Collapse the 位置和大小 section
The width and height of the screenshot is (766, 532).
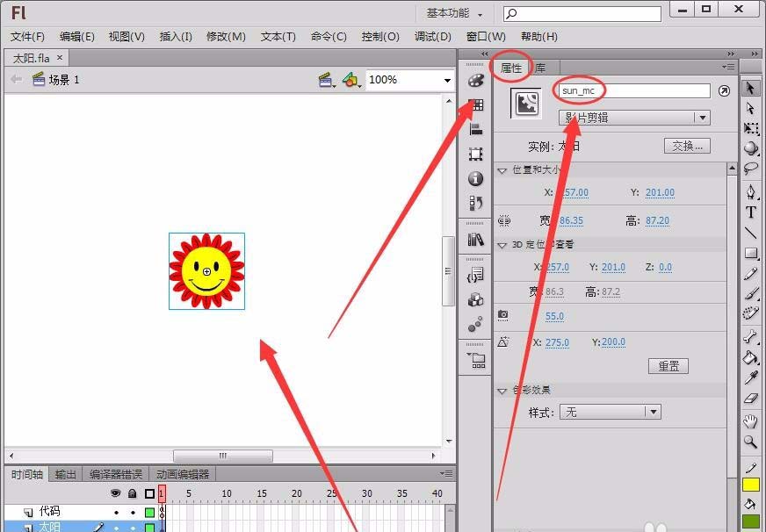[502, 171]
